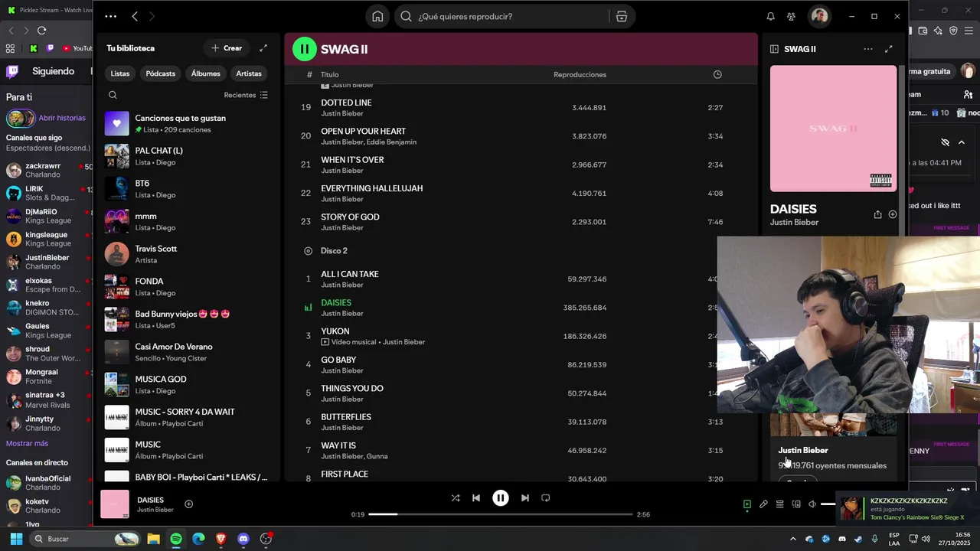The width and height of the screenshot is (980, 551).
Task: Select the Álbumes filter chip
Action: 206,73
